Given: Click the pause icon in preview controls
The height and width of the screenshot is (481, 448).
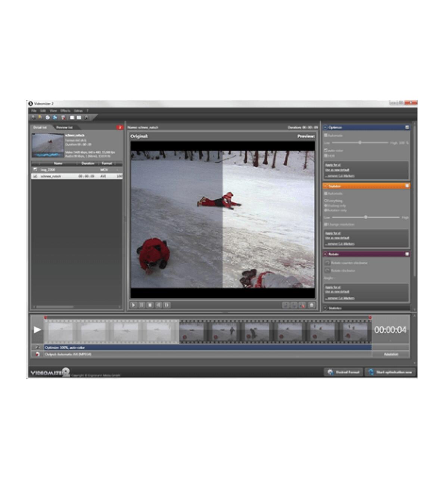Looking at the screenshot, I should tap(142, 305).
